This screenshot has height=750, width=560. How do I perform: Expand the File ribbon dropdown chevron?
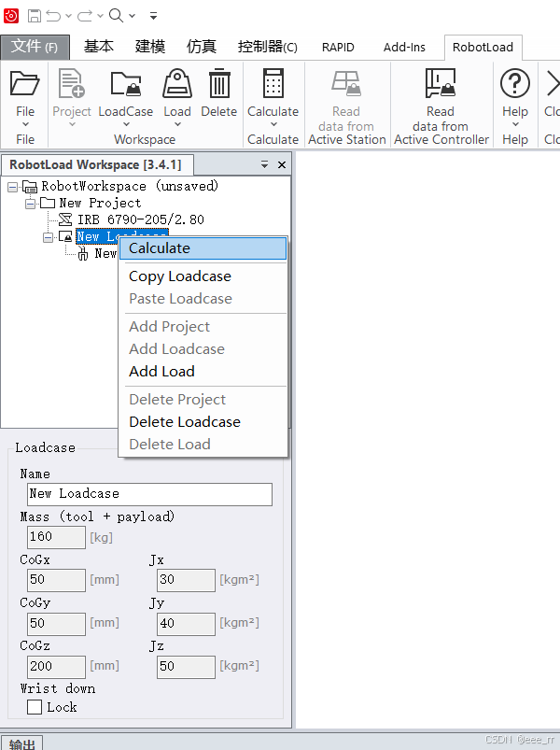[25, 124]
